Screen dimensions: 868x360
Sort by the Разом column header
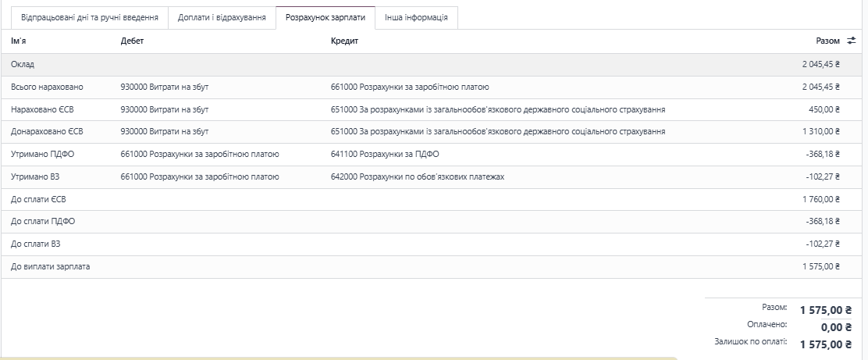pyautogui.click(x=827, y=41)
